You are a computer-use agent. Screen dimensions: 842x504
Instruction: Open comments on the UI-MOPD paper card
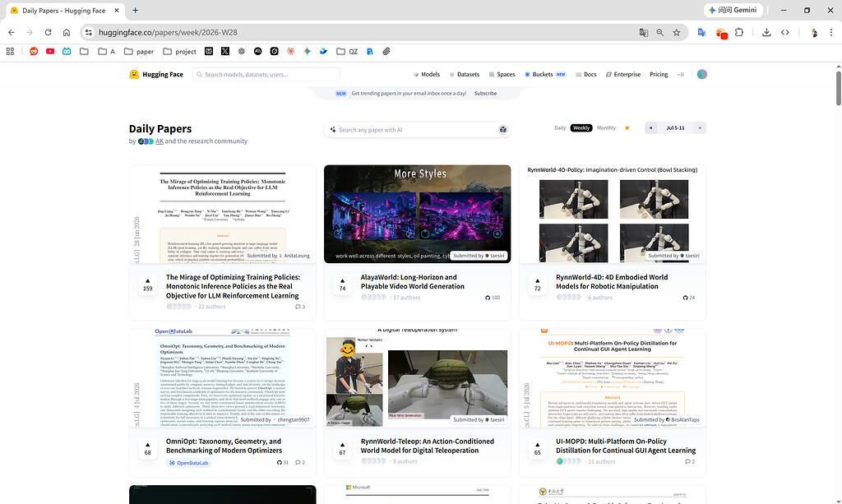(x=690, y=461)
